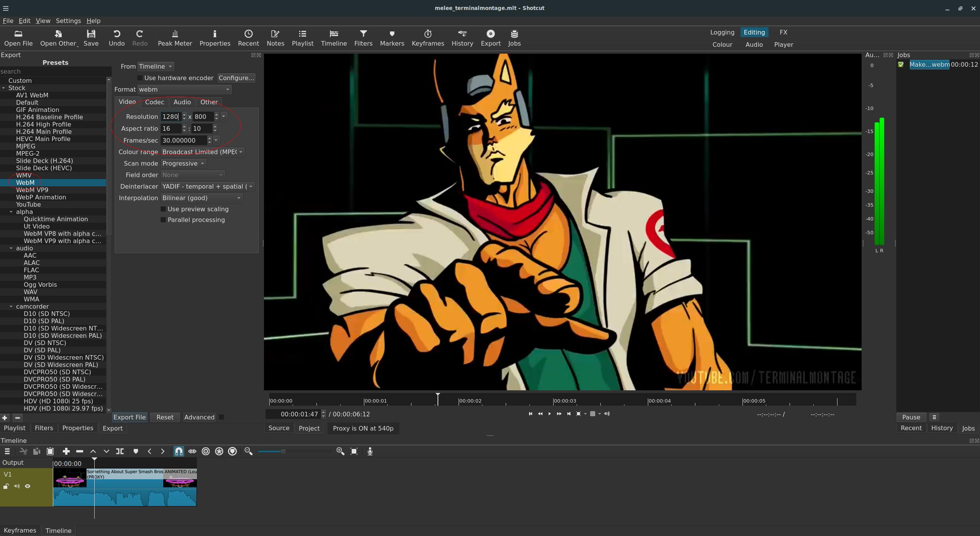Screen dimensions: 980x536
Task: Open the Interpolation dropdown
Action: tap(202, 198)
